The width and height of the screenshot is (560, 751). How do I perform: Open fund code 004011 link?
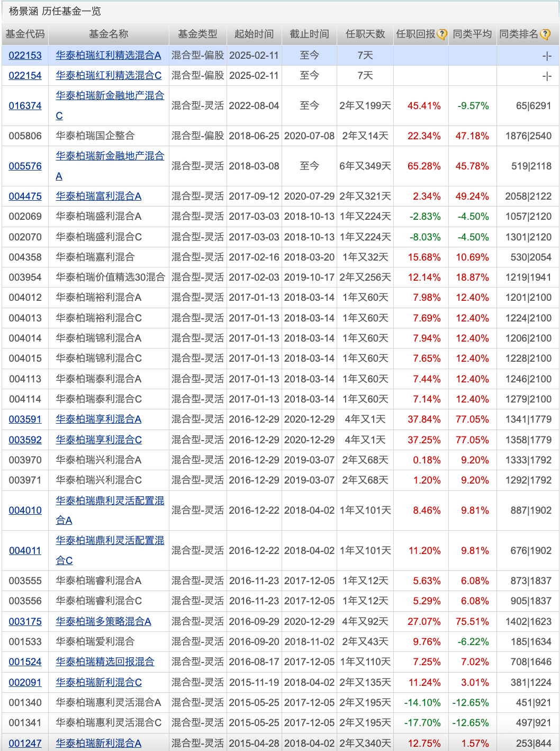click(25, 550)
